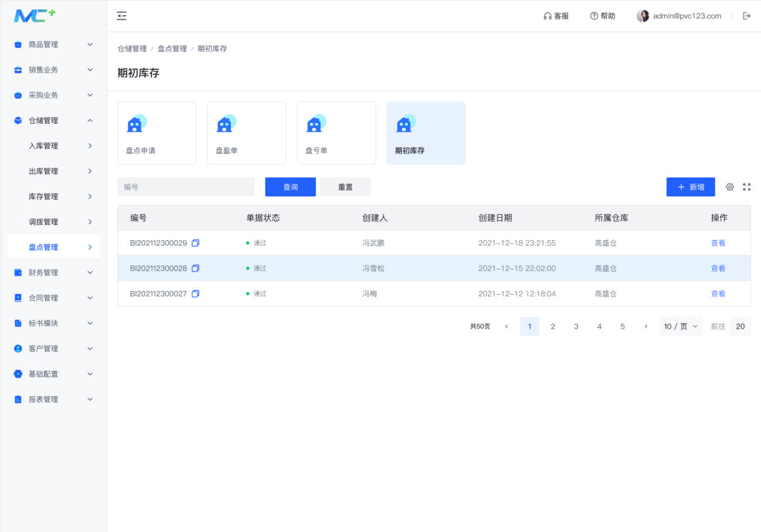761x532 pixels.
Task: Click the 新增 add button
Action: 691,187
